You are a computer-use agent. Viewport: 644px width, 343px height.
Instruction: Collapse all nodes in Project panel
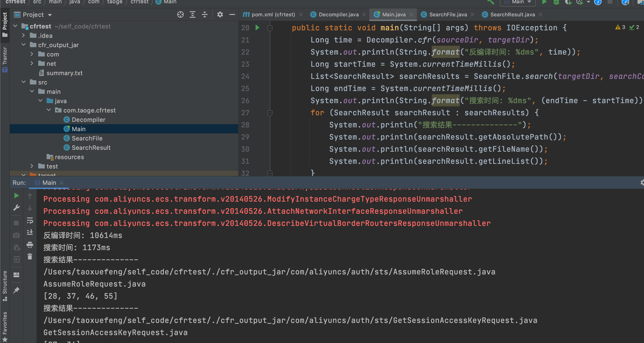205,14
